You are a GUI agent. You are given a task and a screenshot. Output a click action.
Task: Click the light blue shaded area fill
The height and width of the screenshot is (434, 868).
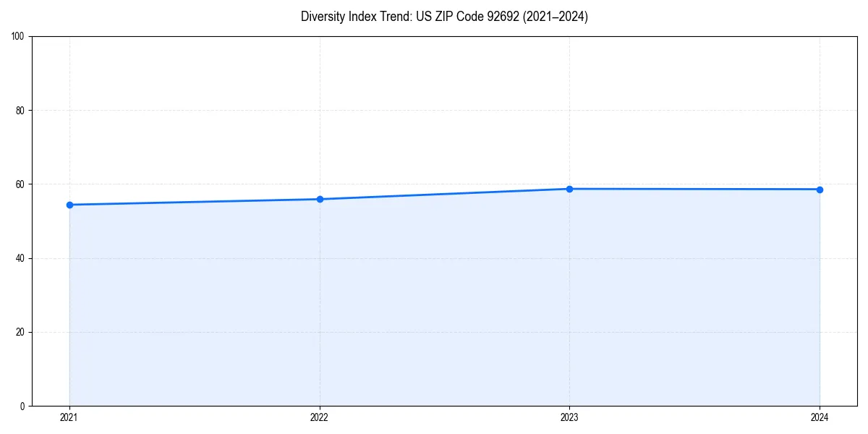point(434,304)
